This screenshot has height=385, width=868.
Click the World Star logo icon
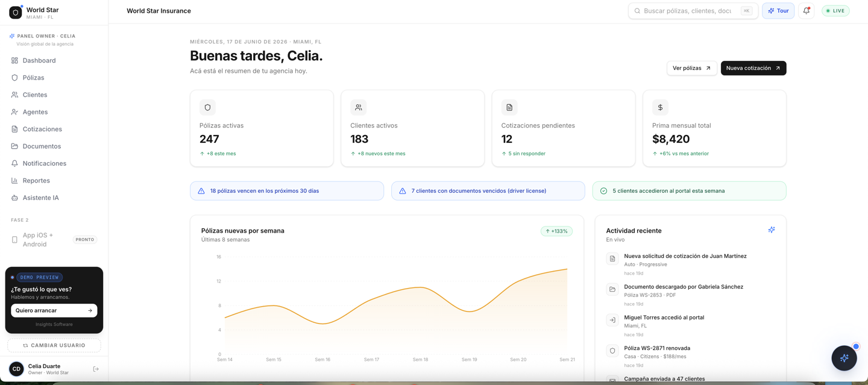16,13
